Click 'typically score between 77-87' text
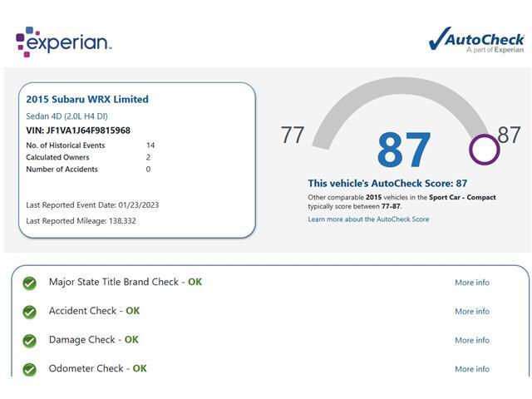The width and height of the screenshot is (532, 399). coord(354,206)
